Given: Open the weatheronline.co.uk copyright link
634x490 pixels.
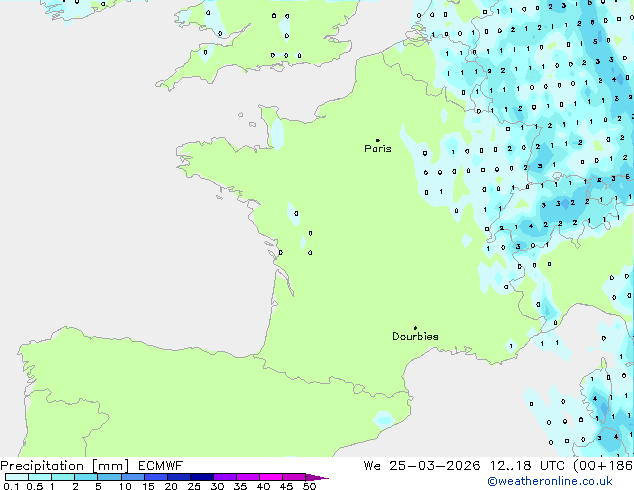Looking at the screenshot, I should pyautogui.click(x=550, y=481).
